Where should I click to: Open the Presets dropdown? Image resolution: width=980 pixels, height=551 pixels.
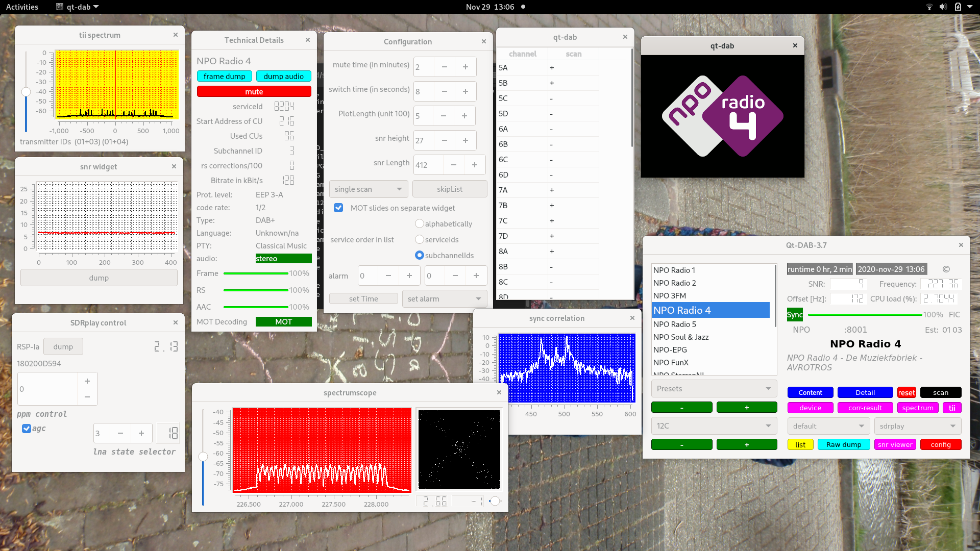[714, 388]
